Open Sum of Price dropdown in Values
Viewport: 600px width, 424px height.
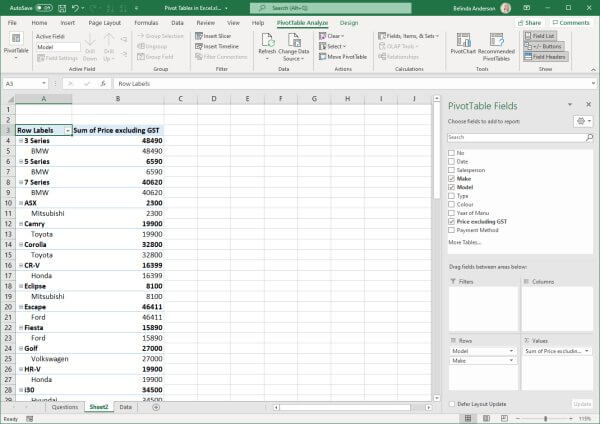click(587, 351)
